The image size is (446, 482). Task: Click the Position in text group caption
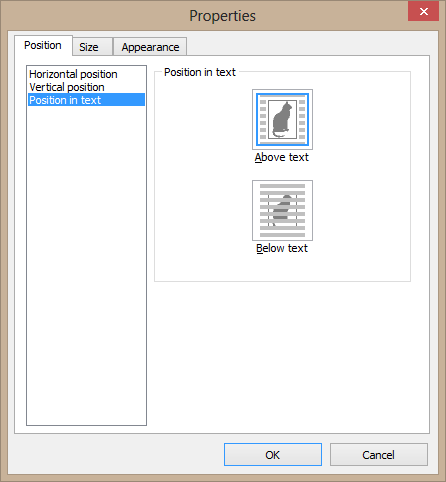tap(200, 72)
